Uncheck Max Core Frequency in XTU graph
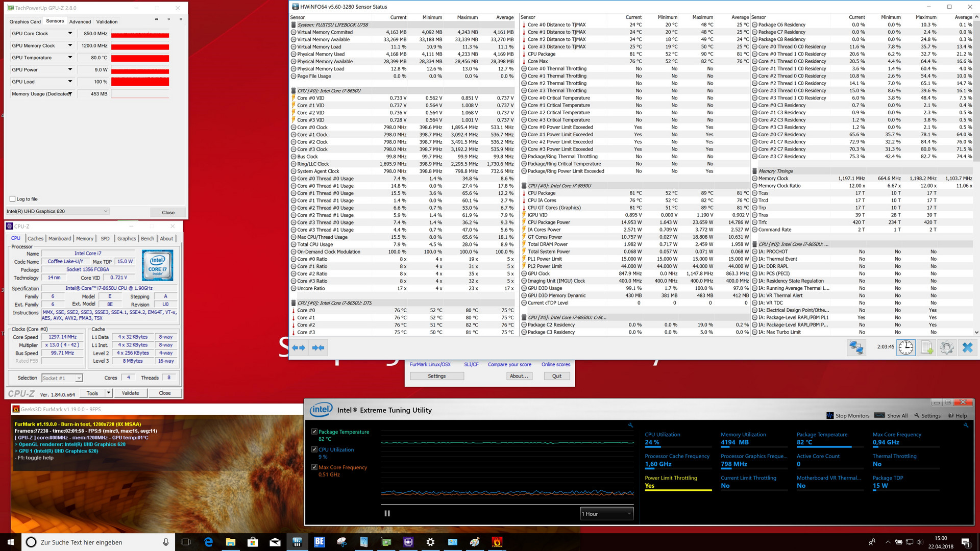Screen dimensions: 980x551 314,467
